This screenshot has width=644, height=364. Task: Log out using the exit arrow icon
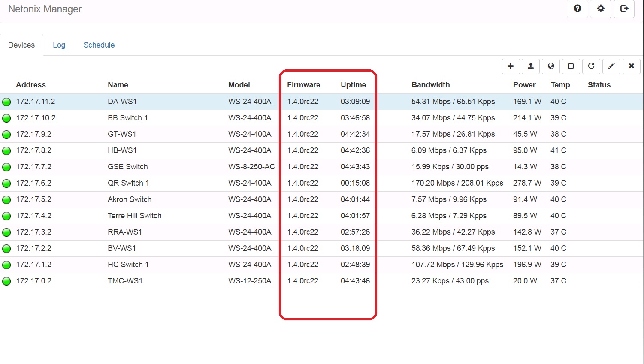(624, 9)
